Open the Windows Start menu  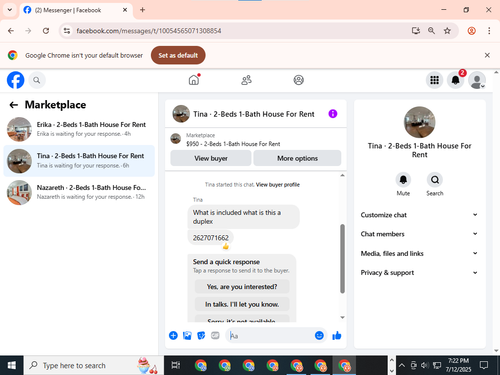tap(11, 365)
